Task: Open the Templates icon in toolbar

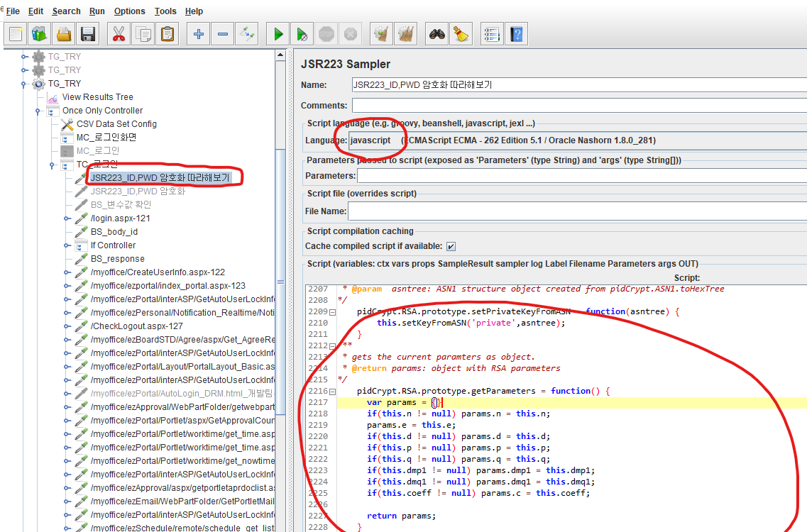Action: (x=40, y=35)
